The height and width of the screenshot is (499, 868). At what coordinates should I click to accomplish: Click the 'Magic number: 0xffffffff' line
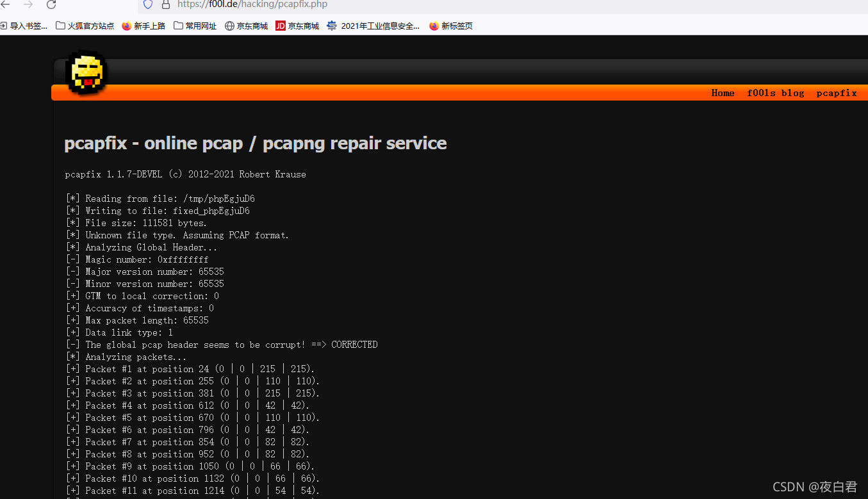coord(137,259)
